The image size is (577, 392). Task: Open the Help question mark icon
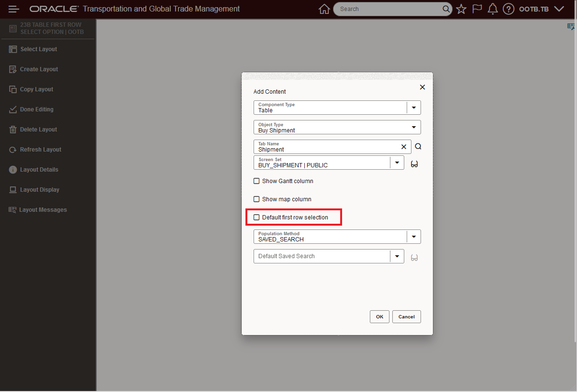509,9
